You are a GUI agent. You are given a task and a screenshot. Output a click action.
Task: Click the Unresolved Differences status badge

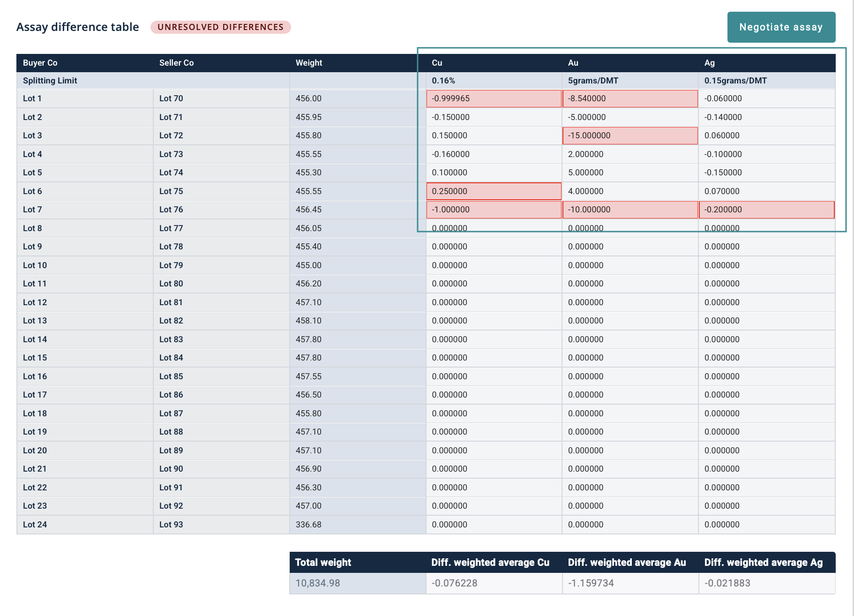tap(220, 27)
